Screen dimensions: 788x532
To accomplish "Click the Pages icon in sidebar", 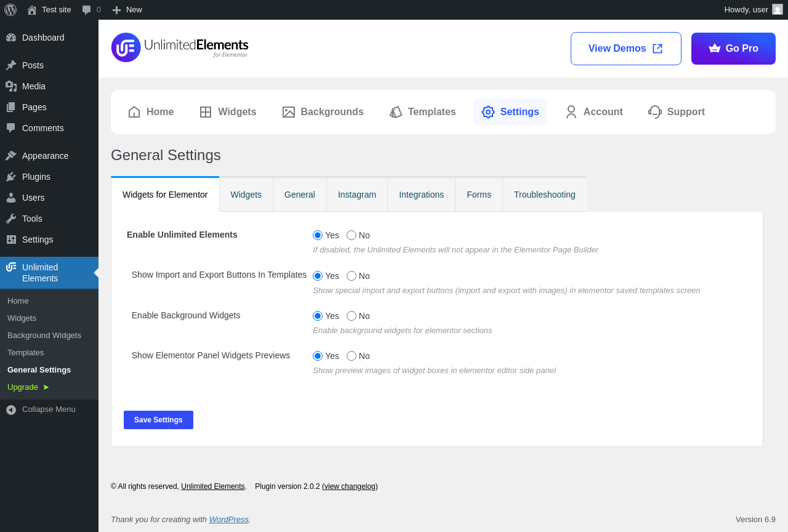I will pyautogui.click(x=11, y=107).
